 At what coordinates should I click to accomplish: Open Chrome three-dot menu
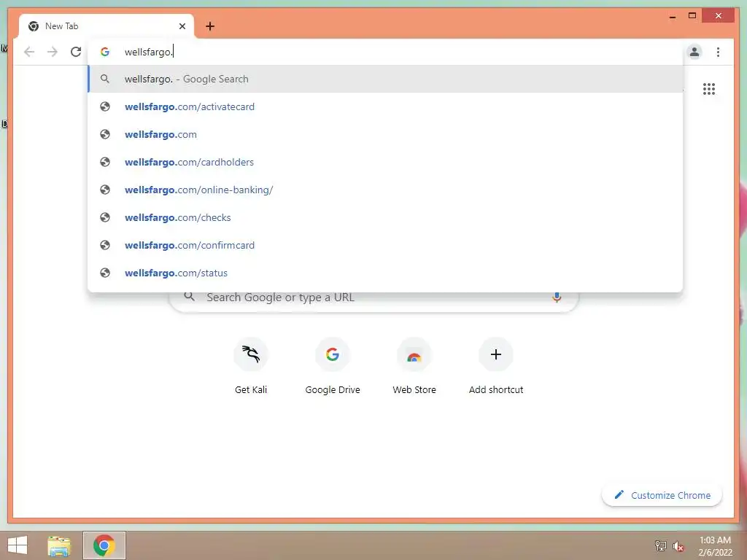718,52
